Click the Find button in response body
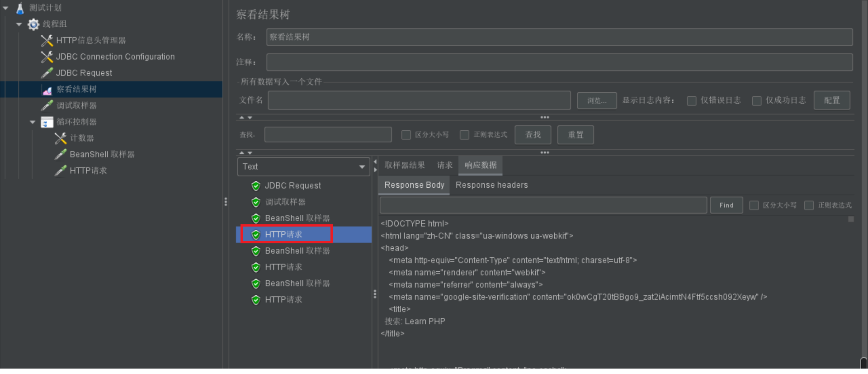 click(x=726, y=205)
